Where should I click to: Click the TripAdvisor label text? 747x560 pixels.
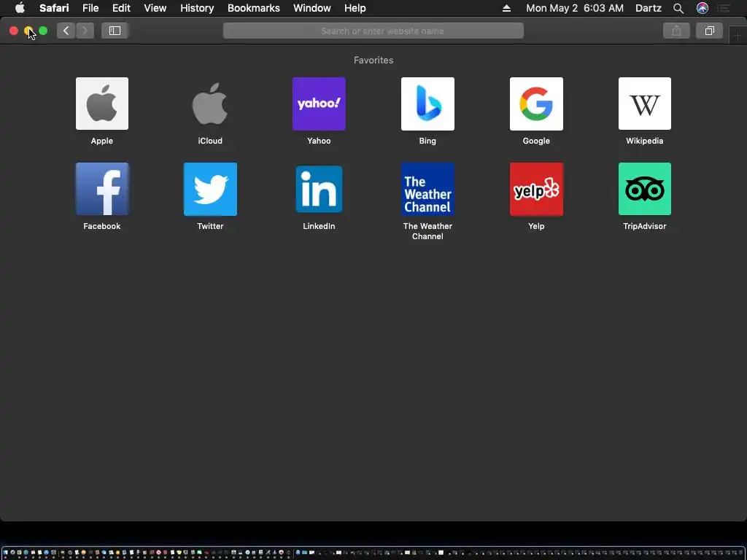645,226
